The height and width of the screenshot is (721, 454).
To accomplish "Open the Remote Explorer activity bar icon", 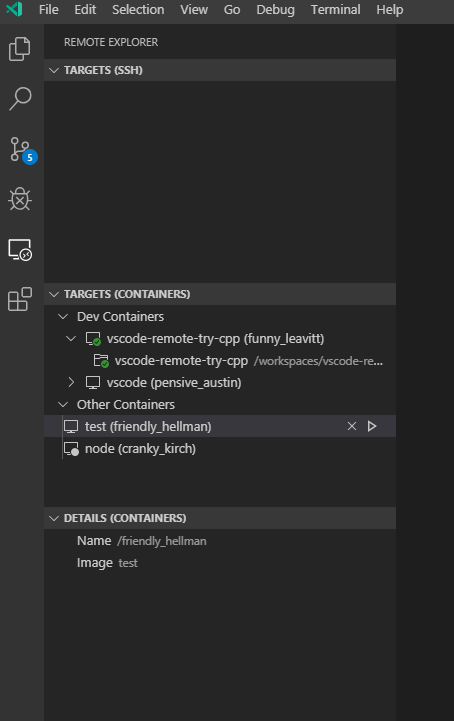I will coord(20,250).
